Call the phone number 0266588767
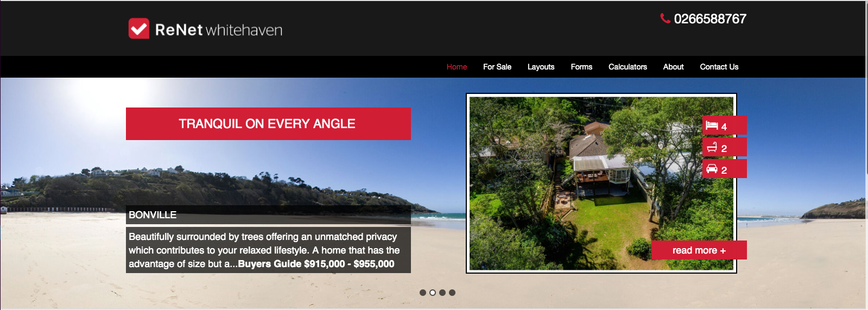 pyautogui.click(x=710, y=19)
